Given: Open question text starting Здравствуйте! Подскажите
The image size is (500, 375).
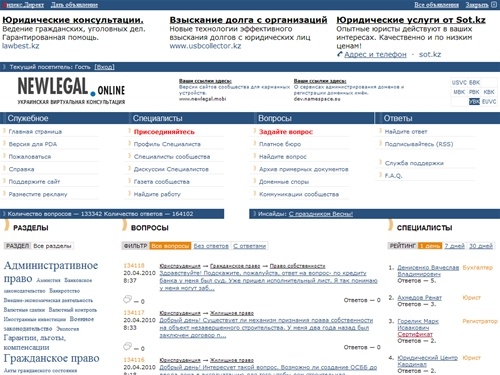Looking at the screenshot, I should coord(268,281).
